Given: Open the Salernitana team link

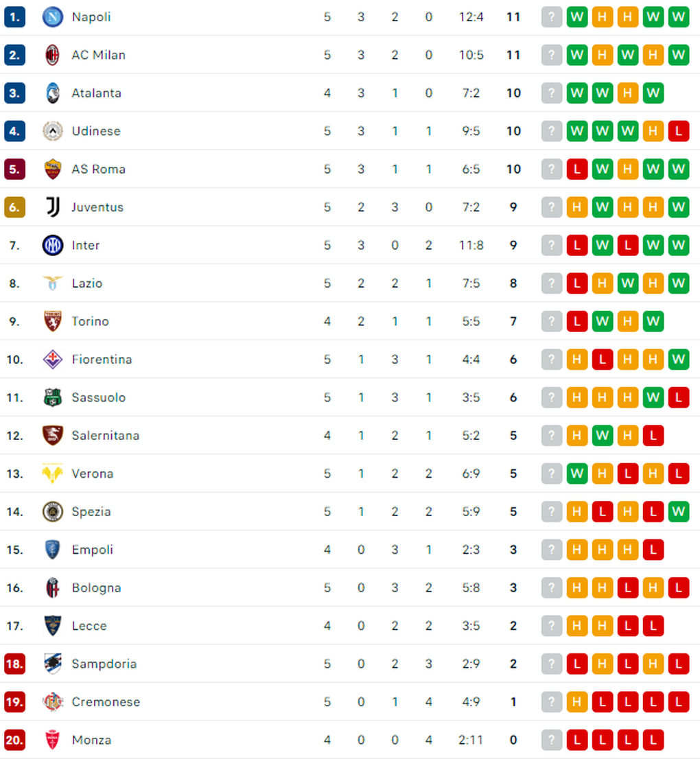Looking at the screenshot, I should pos(106,436).
